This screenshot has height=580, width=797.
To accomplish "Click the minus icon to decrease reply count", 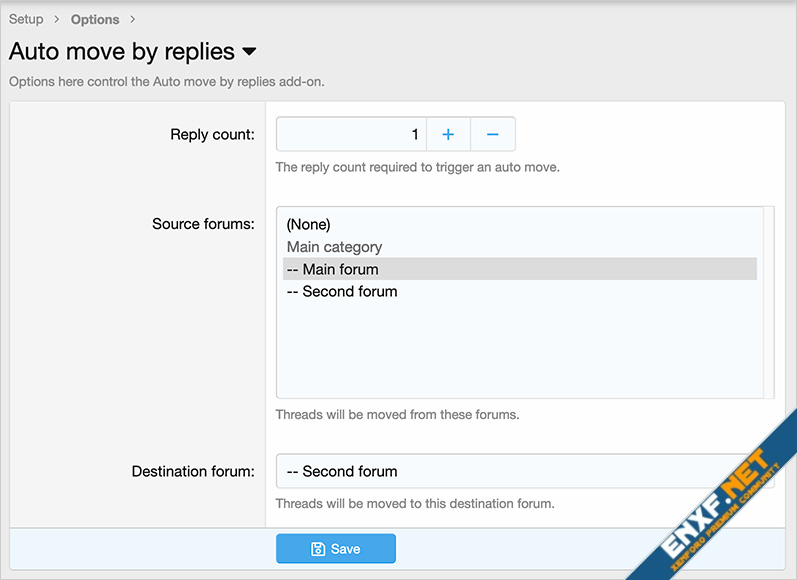I will pos(493,134).
